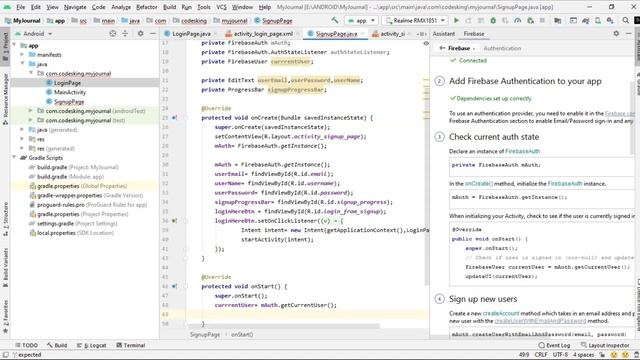Viewport: 640px width, 360px height.
Task: Toggle the editor inspections eye icon
Action: [426, 43]
